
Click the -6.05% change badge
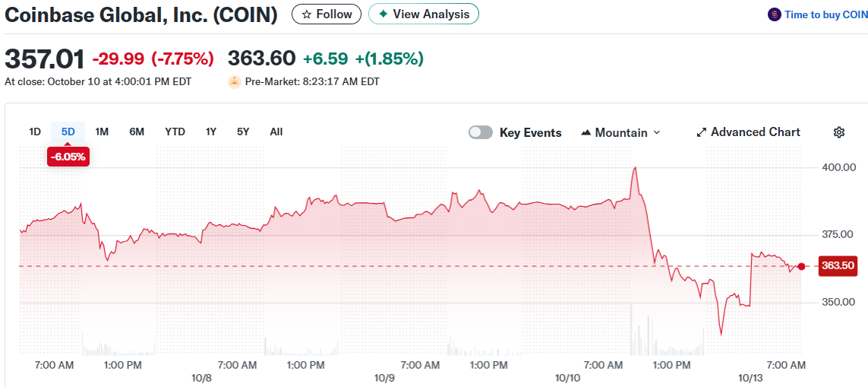(x=68, y=157)
